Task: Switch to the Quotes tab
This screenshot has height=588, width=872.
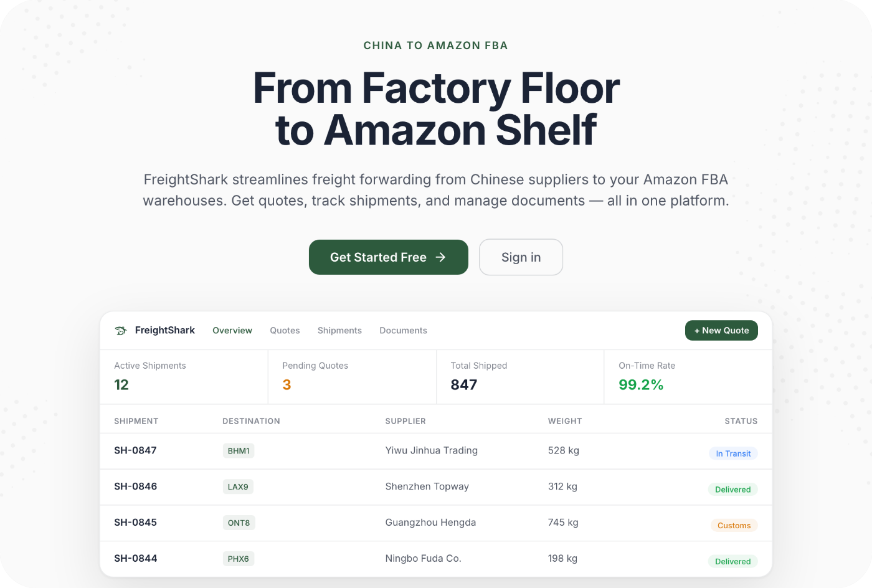Action: (x=285, y=331)
